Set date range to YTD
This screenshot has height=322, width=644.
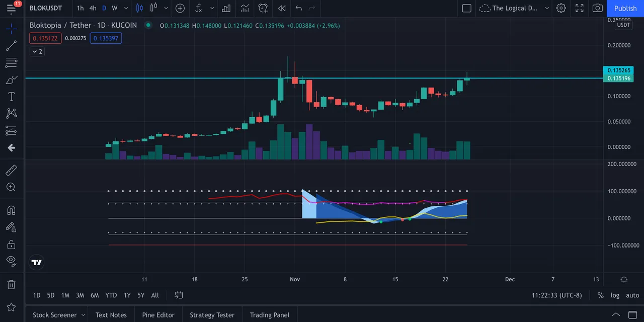pos(111,295)
